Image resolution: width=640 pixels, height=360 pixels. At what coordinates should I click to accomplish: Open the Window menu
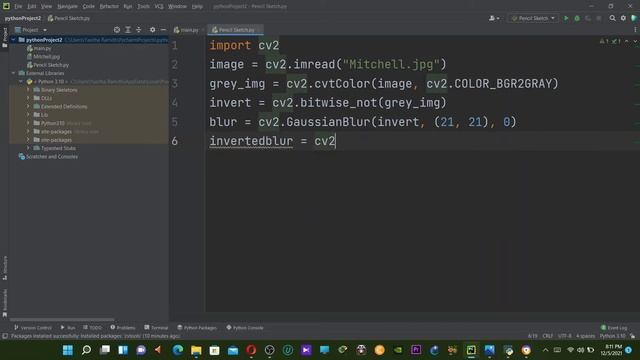coord(177,7)
